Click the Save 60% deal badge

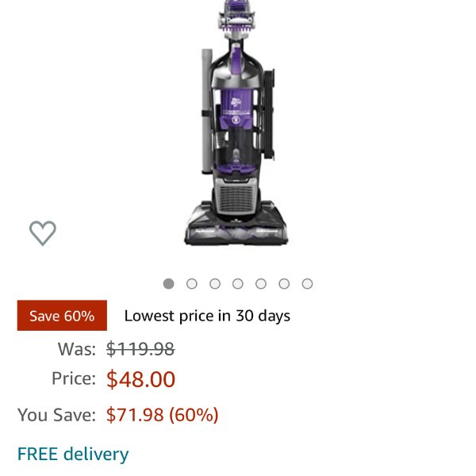(x=62, y=316)
